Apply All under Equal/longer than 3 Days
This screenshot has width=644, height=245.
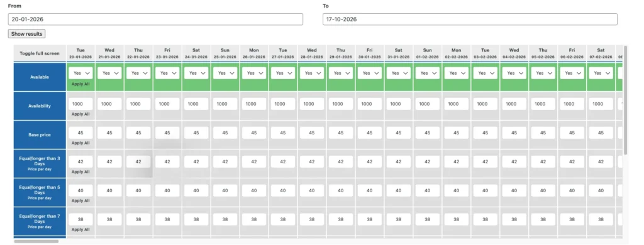[80, 172]
